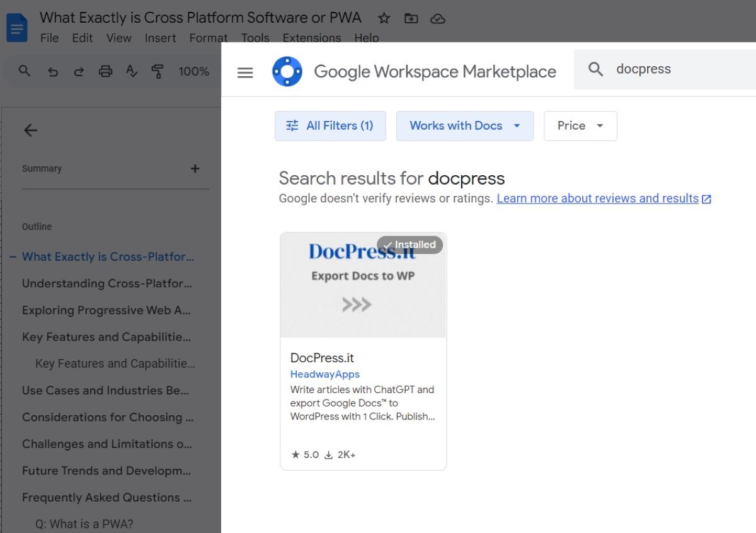756x533 pixels.
Task: Jump to indented Key Features and Capabilitie... subheading
Action: pyautogui.click(x=115, y=364)
